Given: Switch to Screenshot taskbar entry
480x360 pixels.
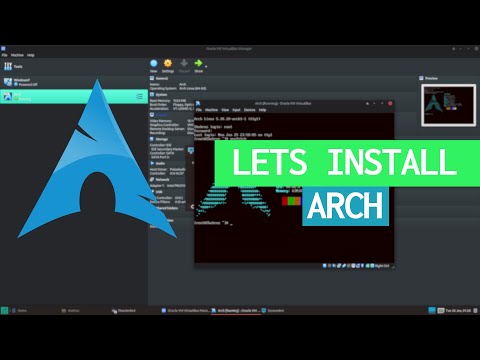Looking at the screenshot, I should pos(273,311).
